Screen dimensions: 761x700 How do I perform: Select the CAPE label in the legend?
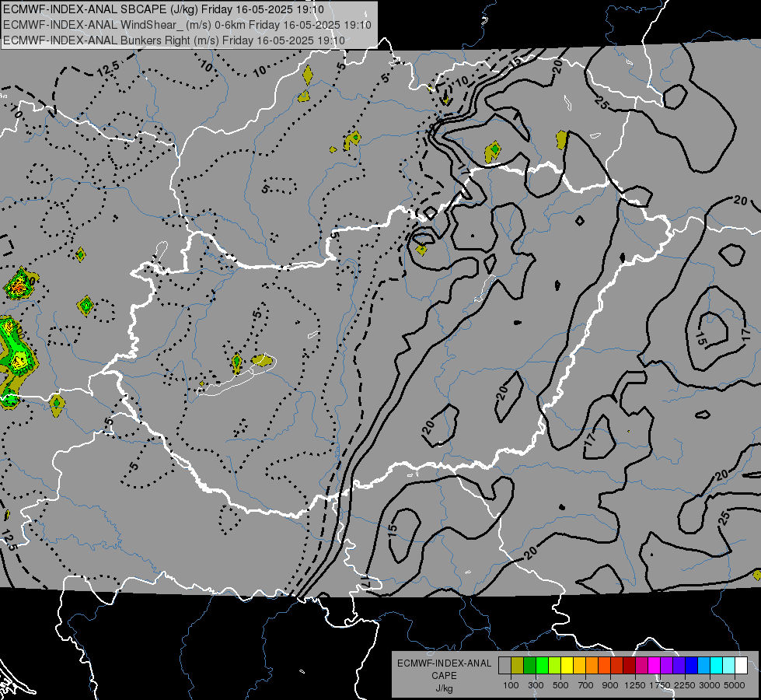[444, 676]
